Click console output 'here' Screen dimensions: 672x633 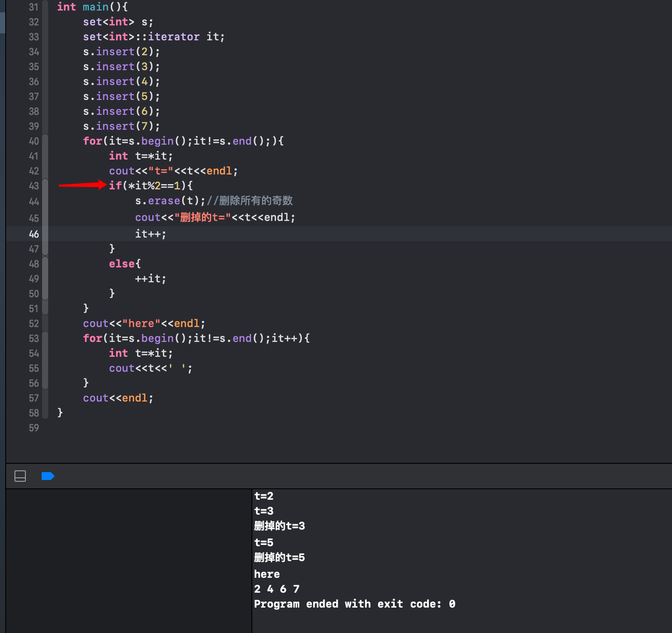coord(267,574)
